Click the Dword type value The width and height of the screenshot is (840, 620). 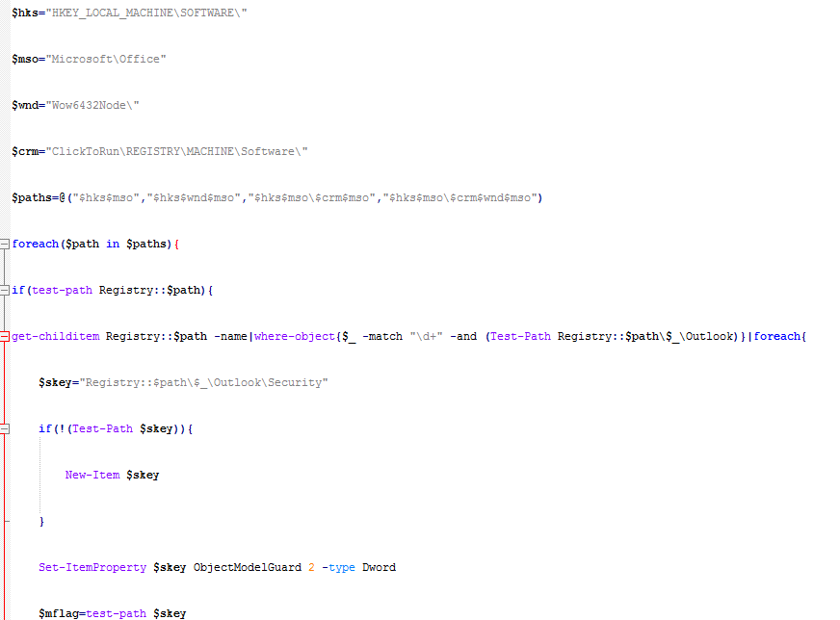[x=379, y=567]
